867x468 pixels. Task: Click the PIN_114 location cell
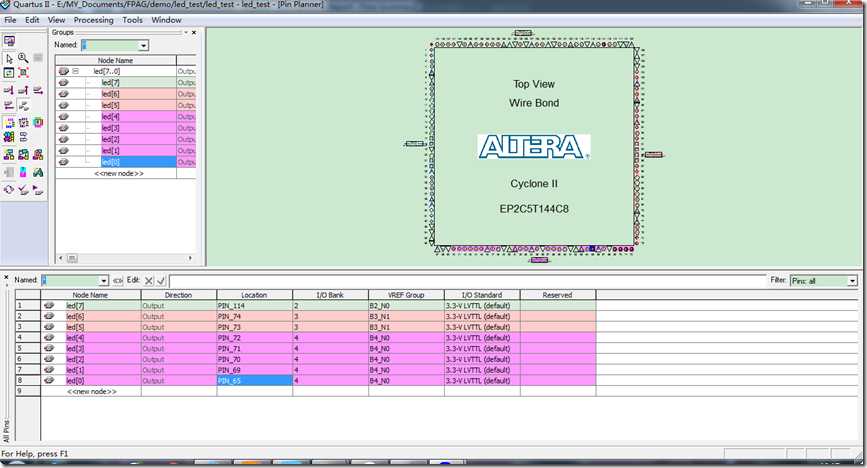[x=254, y=305]
